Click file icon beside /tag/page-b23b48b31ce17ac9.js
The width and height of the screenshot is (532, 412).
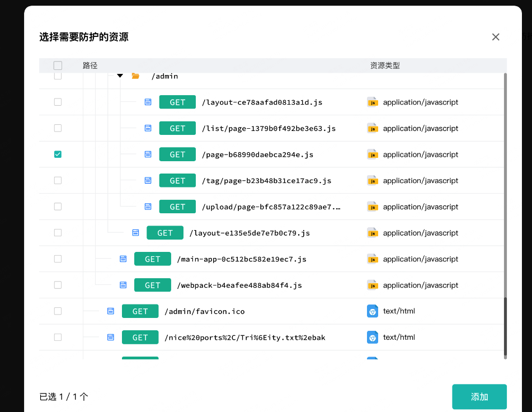tap(148, 180)
